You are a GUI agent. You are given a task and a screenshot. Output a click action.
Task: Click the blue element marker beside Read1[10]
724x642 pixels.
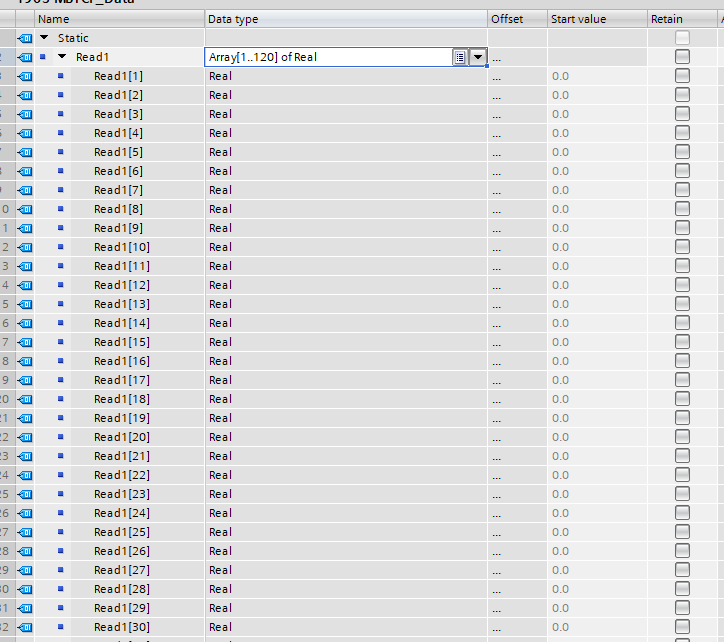[60, 247]
